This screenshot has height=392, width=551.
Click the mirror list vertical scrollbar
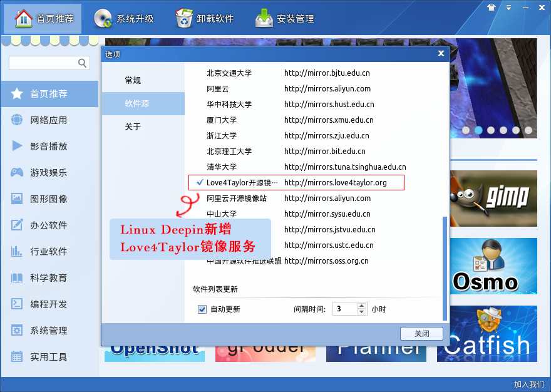click(445, 269)
